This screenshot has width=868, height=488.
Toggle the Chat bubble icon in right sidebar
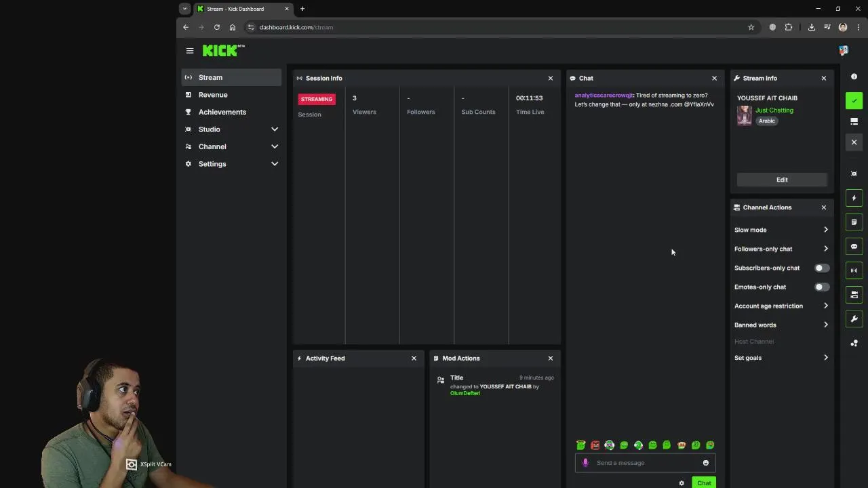click(x=854, y=246)
